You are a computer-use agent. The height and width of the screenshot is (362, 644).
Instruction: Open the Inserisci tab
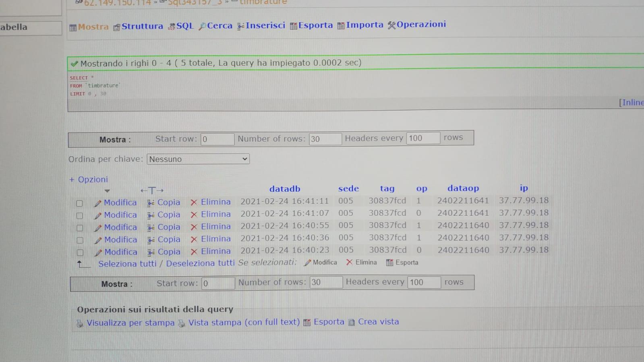tap(261, 25)
